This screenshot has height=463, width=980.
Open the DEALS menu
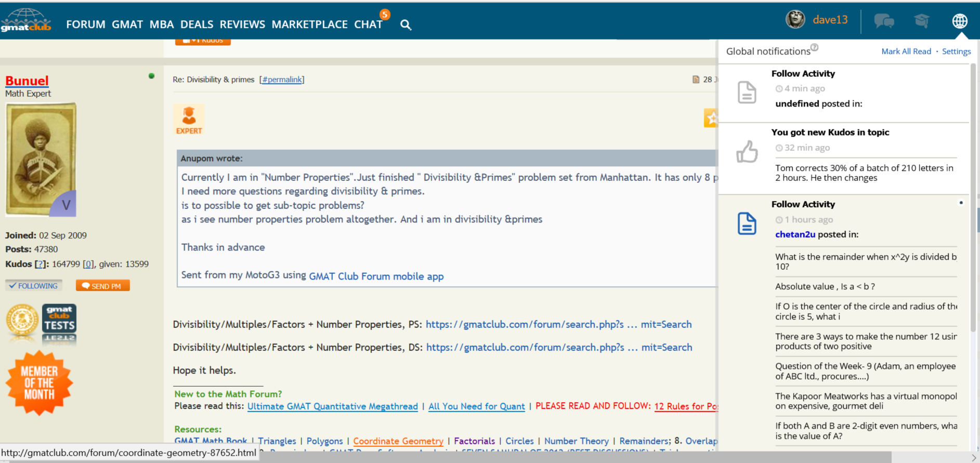coord(197,24)
